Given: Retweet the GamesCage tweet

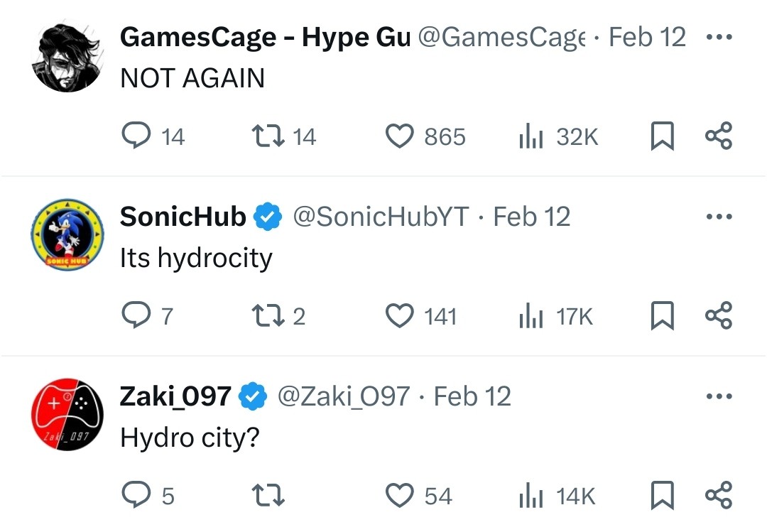Looking at the screenshot, I should click(x=267, y=136).
